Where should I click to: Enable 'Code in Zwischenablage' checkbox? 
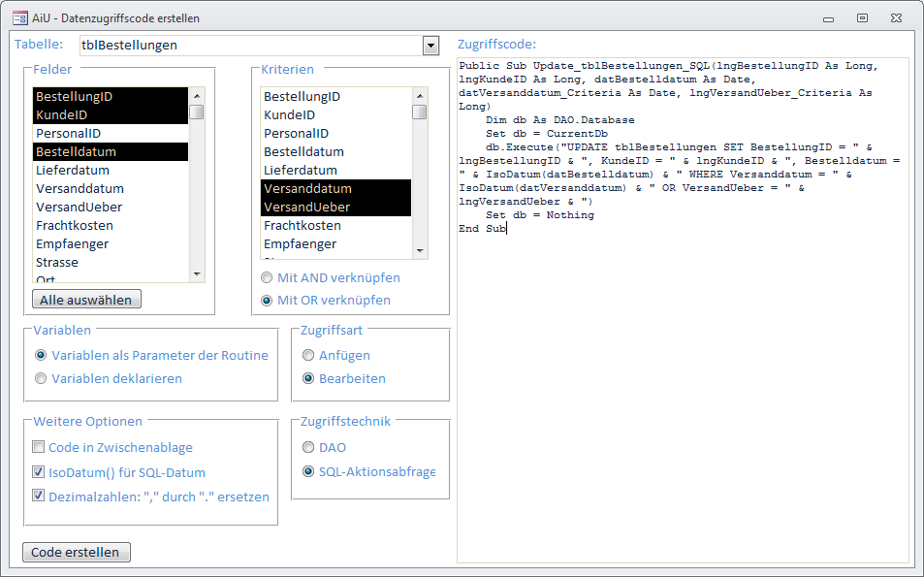coord(39,448)
